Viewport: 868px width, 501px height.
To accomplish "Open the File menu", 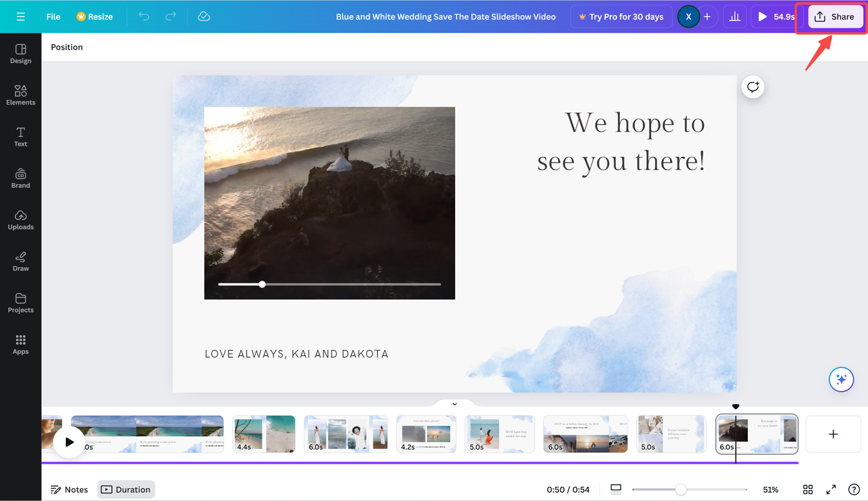I will click(x=52, y=16).
